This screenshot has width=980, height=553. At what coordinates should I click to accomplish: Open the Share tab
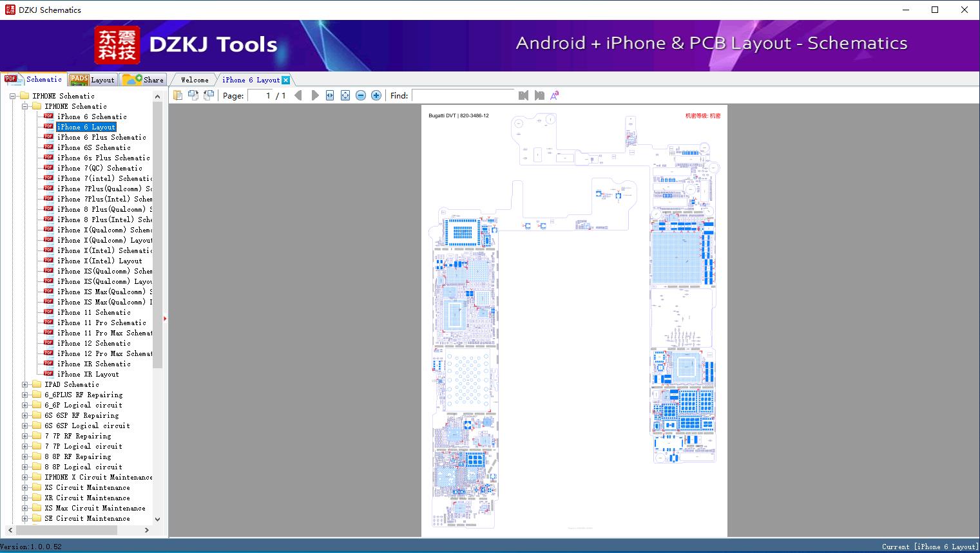click(x=143, y=80)
